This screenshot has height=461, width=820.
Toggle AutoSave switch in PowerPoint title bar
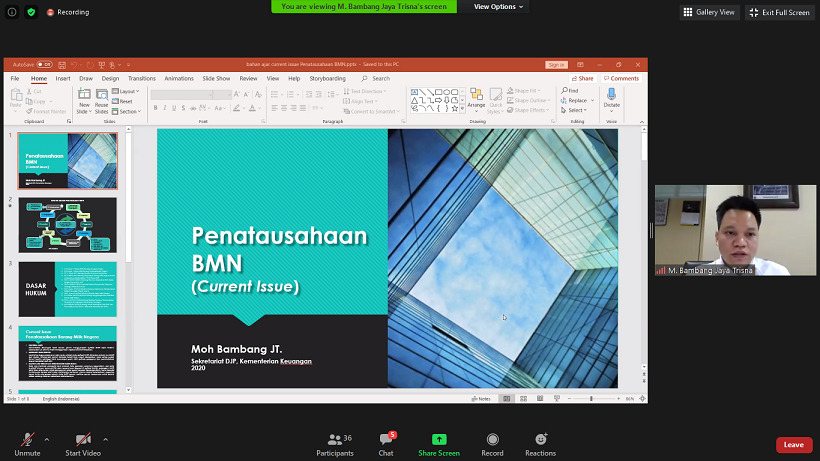pyautogui.click(x=44, y=64)
